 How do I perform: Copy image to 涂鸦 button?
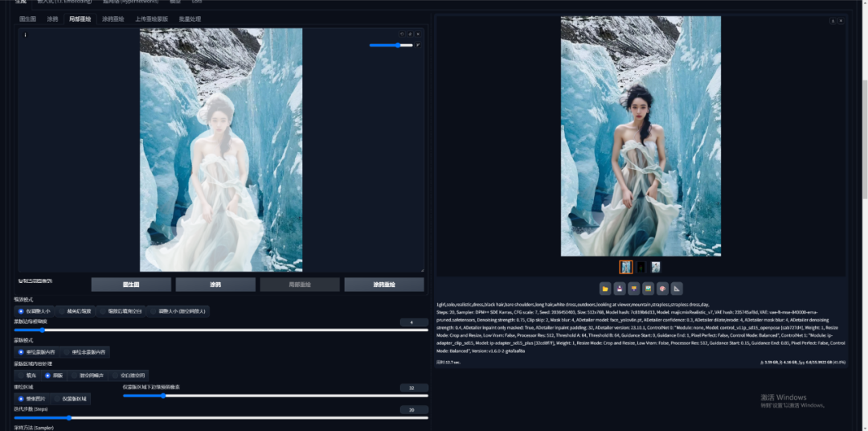[215, 285]
